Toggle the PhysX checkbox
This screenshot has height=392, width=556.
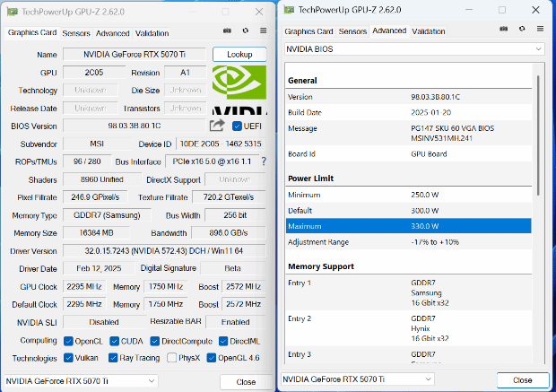(171, 358)
